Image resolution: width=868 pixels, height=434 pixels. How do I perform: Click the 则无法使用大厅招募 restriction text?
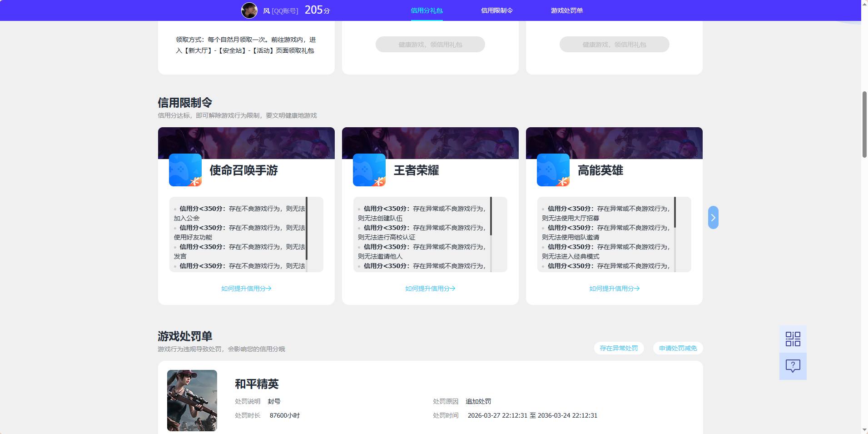(x=570, y=218)
